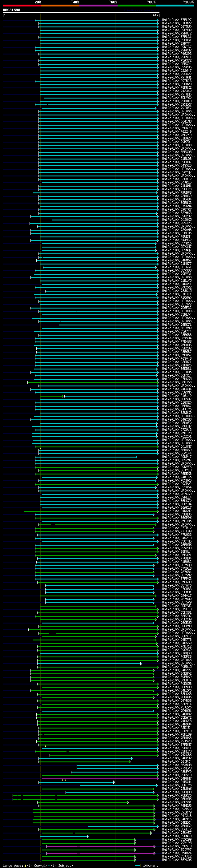Open hit UniRef100_B6HS14
Screen dimensions: 197x868
coord(176,375)
